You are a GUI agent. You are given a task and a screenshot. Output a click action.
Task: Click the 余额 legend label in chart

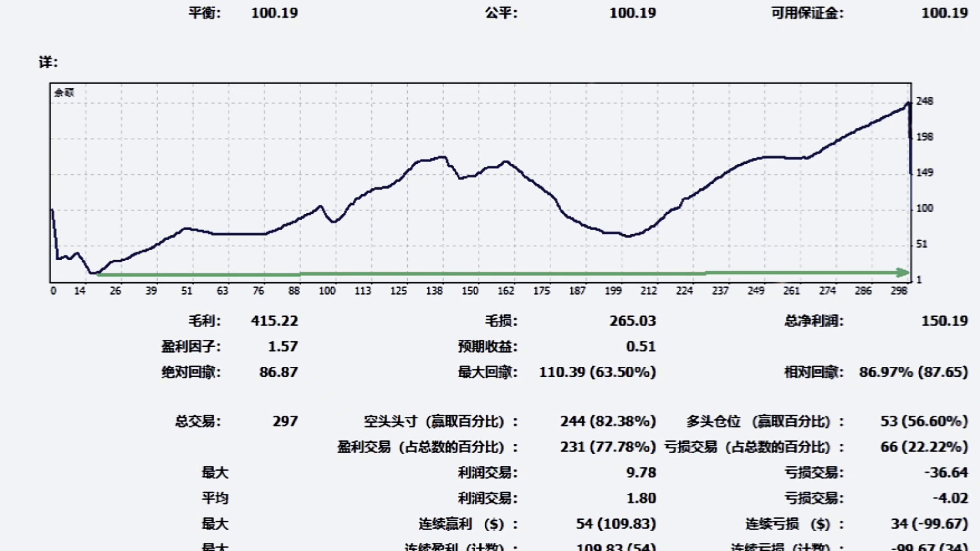coord(64,92)
